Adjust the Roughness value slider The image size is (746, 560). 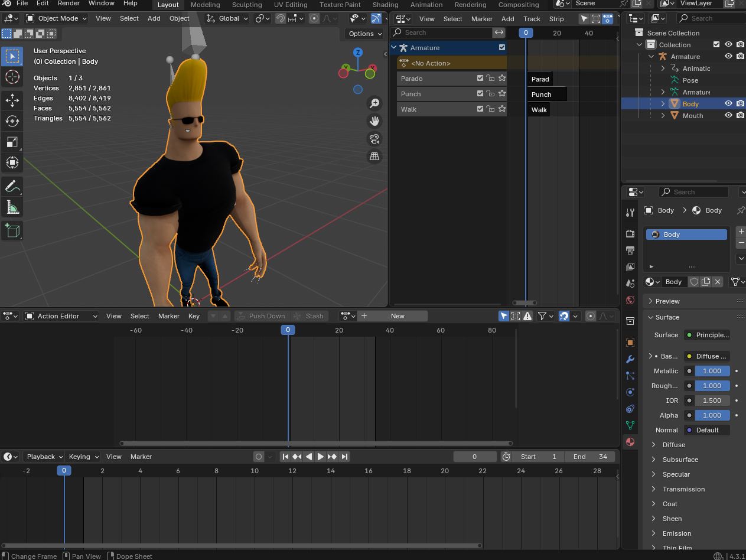point(712,386)
